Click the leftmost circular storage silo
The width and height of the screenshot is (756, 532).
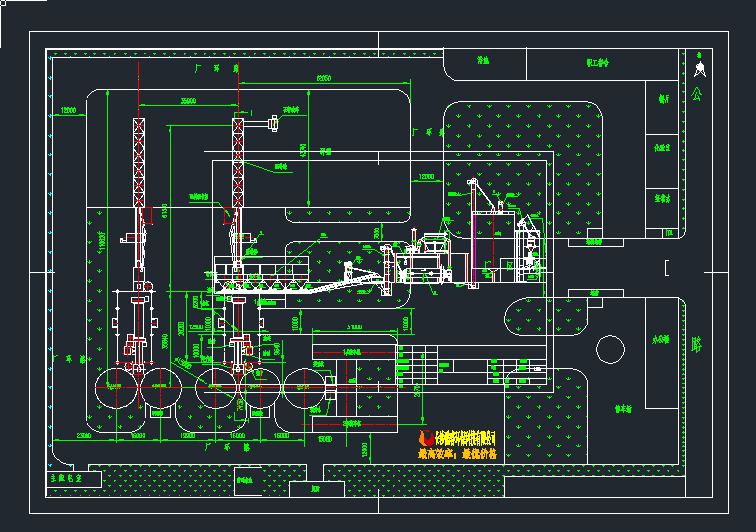pyautogui.click(x=116, y=385)
